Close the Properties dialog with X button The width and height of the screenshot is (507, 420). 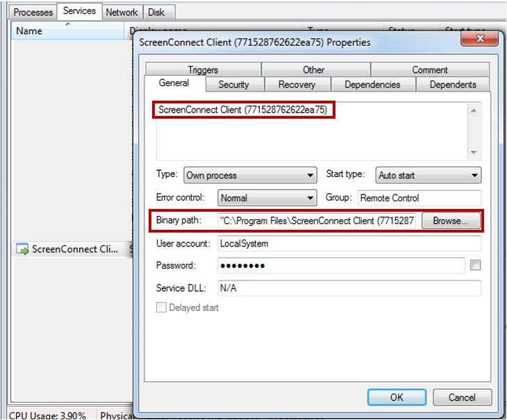point(479,39)
